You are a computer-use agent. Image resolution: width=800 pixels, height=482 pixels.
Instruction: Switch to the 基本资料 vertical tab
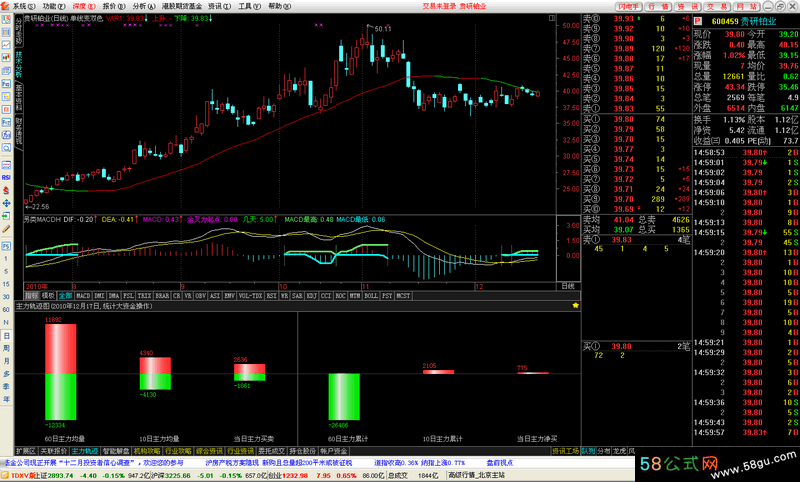19,97
